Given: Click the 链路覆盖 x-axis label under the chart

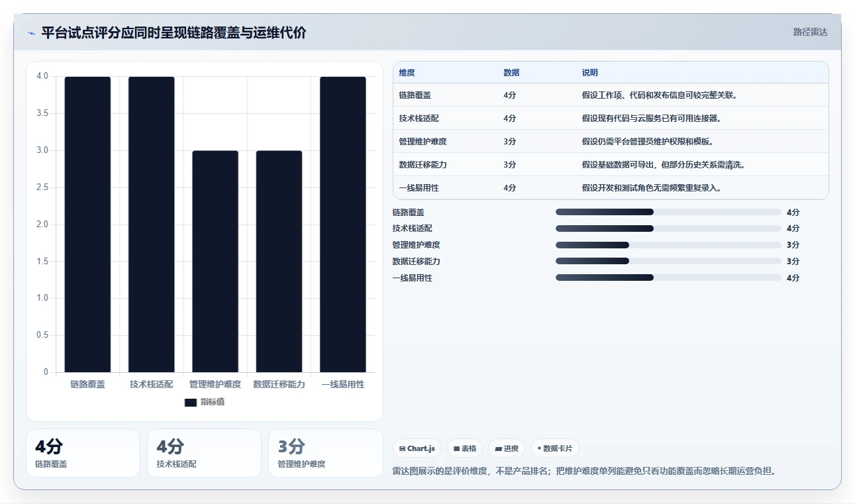Looking at the screenshot, I should (87, 384).
